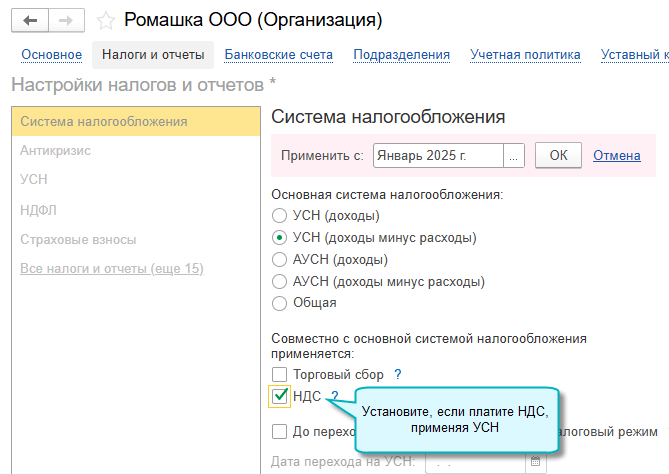Image resolution: width=669 pixels, height=474 pixels.
Task: Select АУСН (доходы минус расходы) option
Action: coord(279,280)
